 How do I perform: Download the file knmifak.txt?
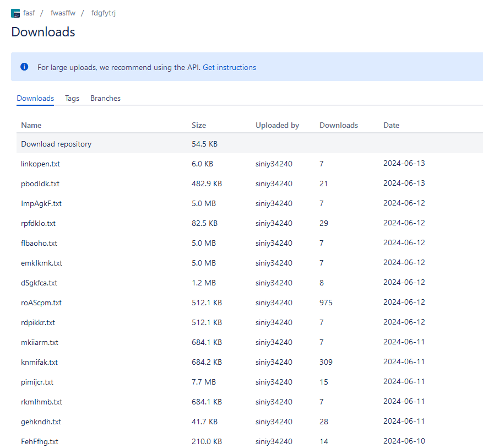click(40, 363)
